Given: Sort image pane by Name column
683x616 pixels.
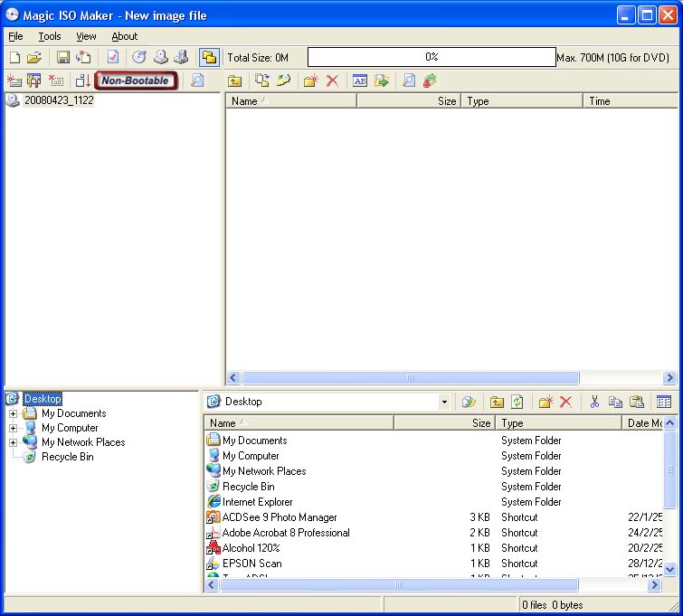Looking at the screenshot, I should click(x=291, y=101).
